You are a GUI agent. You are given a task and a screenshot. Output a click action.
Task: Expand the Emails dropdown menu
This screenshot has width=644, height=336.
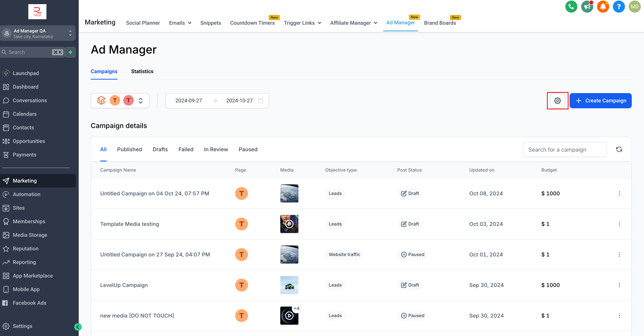pos(180,23)
